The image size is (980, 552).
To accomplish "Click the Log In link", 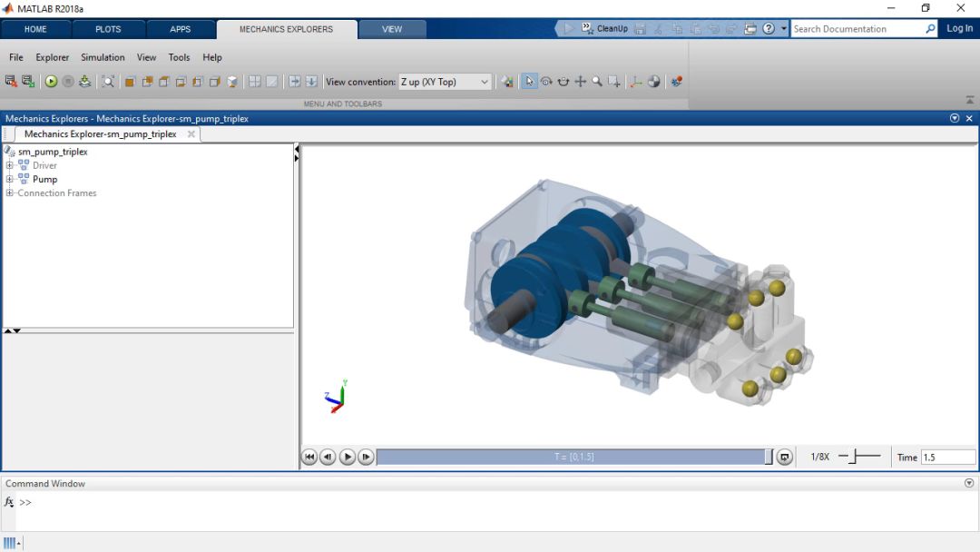I will click(959, 28).
